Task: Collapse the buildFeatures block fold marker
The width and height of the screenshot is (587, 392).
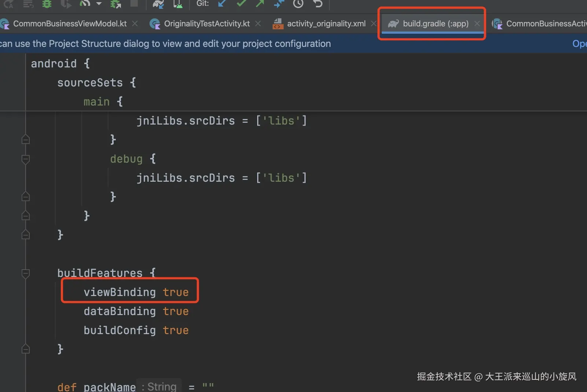Action: point(26,274)
